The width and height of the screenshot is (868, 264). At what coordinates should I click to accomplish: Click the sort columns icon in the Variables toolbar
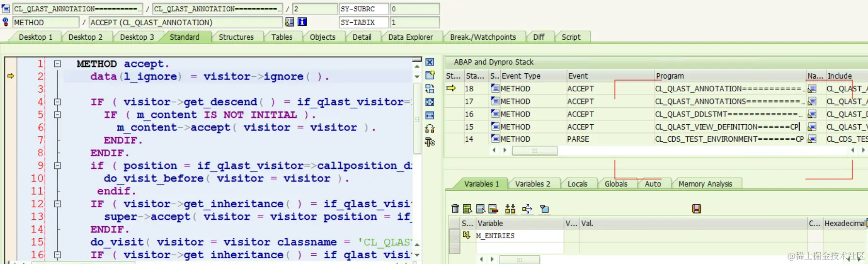pos(510,209)
